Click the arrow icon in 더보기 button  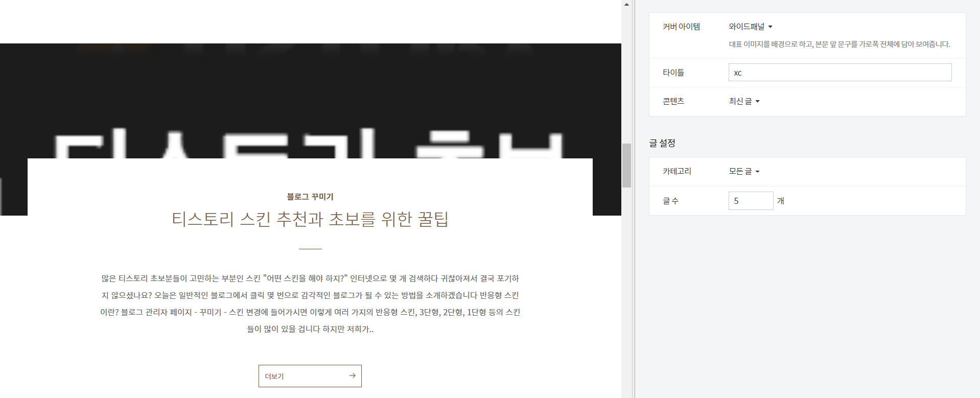(352, 376)
